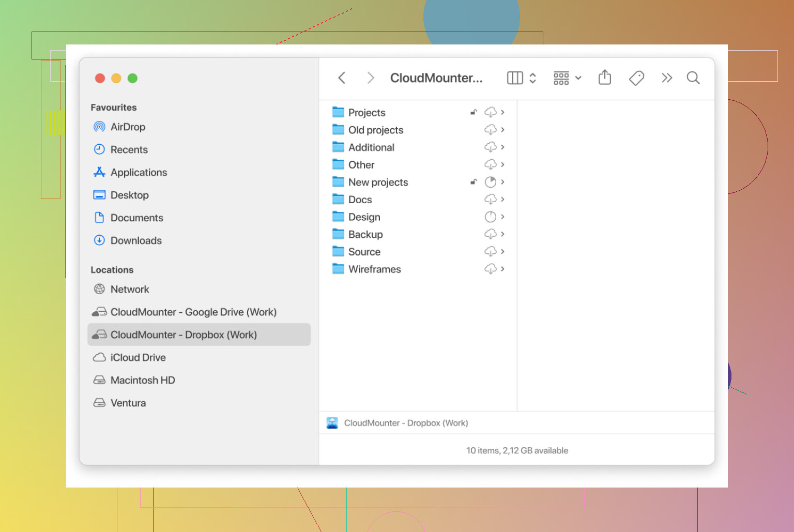
Task: Minimize window with yellow button
Action: (116, 78)
